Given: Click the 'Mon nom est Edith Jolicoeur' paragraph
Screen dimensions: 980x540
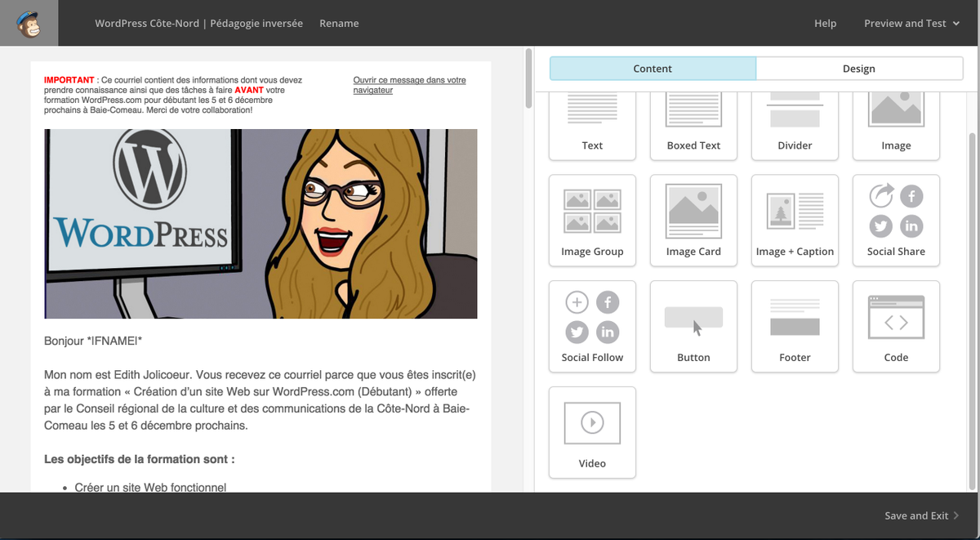Looking at the screenshot, I should (260, 400).
